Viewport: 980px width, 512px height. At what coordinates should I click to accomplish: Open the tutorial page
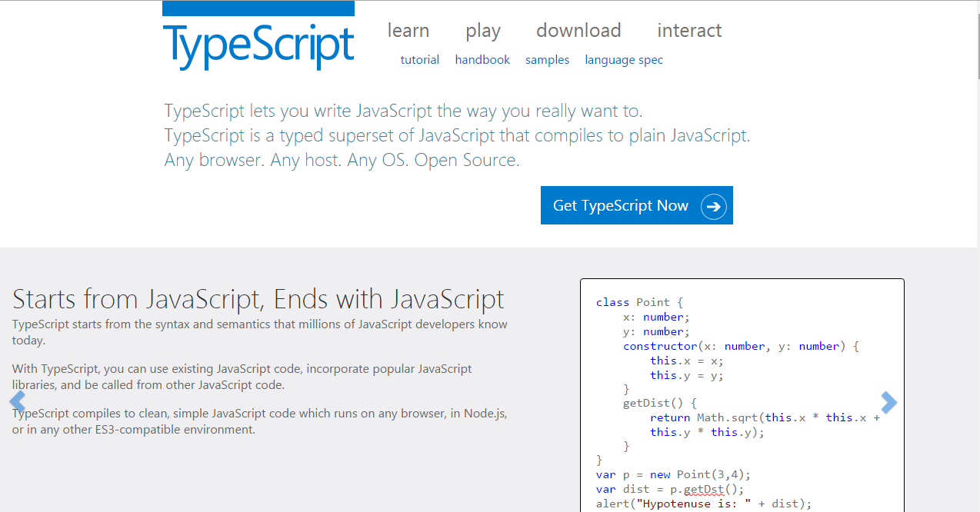[x=419, y=59]
